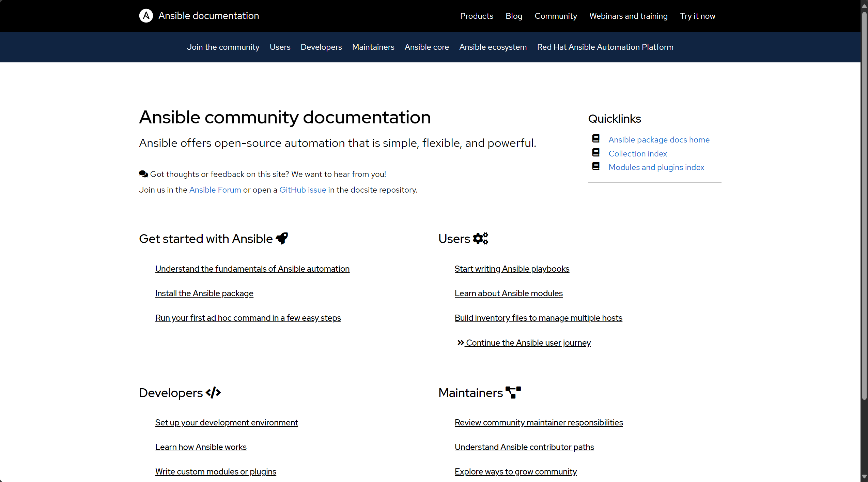Click the speech bubbles feedback icon

pyautogui.click(x=143, y=174)
